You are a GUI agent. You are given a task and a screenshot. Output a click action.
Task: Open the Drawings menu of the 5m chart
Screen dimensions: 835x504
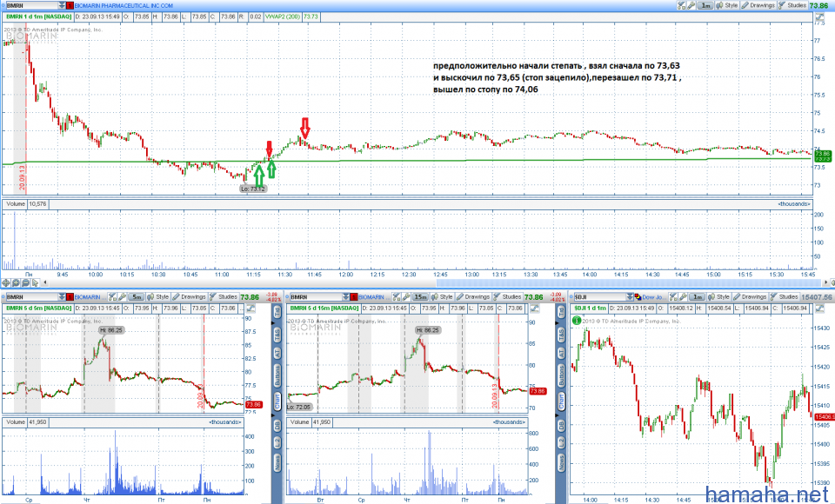pyautogui.click(x=190, y=297)
